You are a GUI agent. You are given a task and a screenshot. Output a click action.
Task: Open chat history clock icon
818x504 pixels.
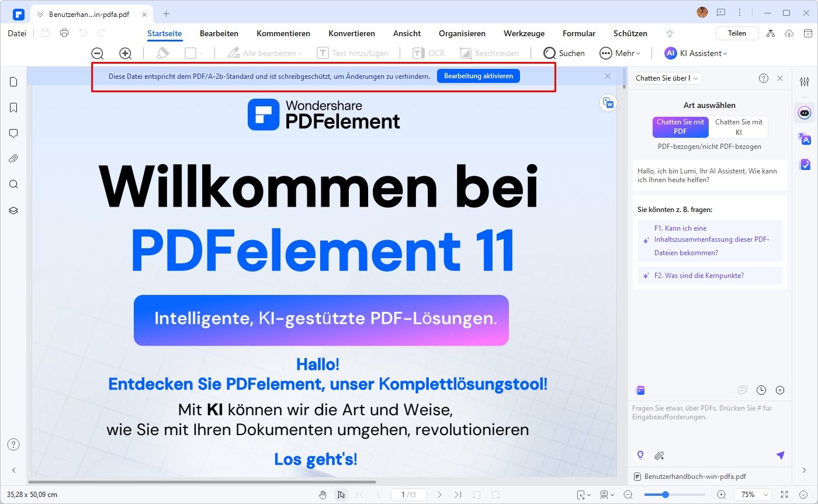[761, 390]
